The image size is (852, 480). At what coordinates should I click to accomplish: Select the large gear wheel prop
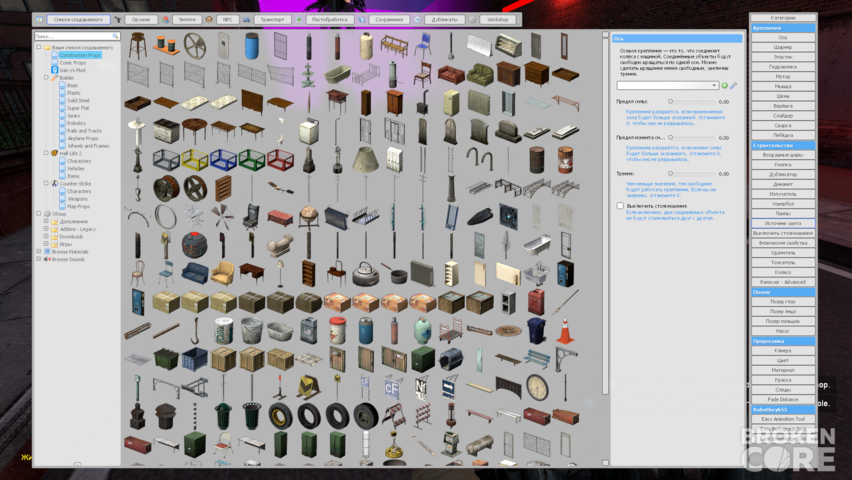point(195,46)
